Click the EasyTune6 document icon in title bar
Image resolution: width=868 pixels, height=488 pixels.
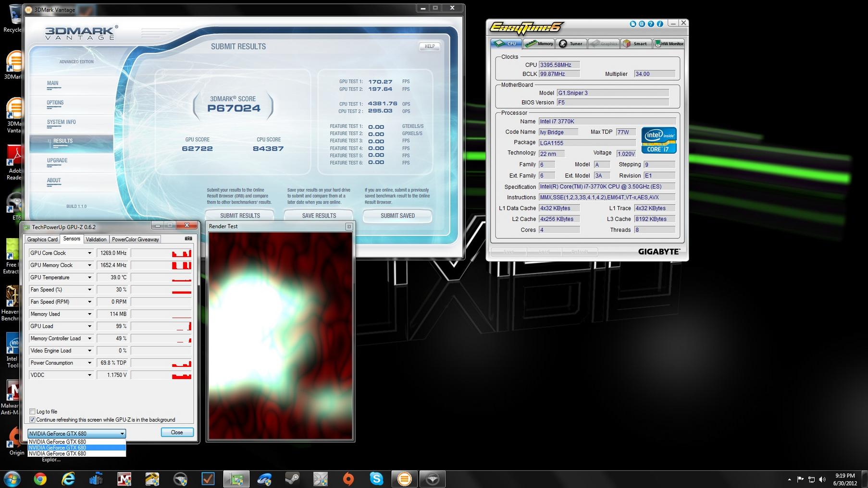[x=632, y=24]
